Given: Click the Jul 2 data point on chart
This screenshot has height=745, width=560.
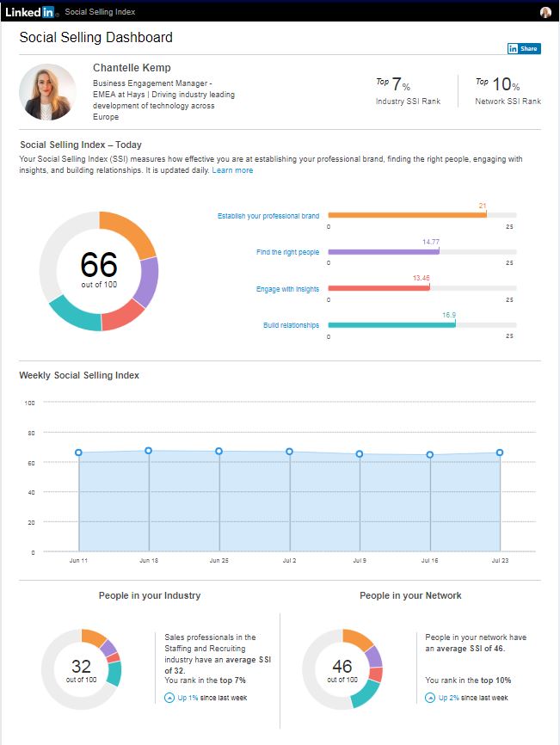Looking at the screenshot, I should click(x=289, y=452).
